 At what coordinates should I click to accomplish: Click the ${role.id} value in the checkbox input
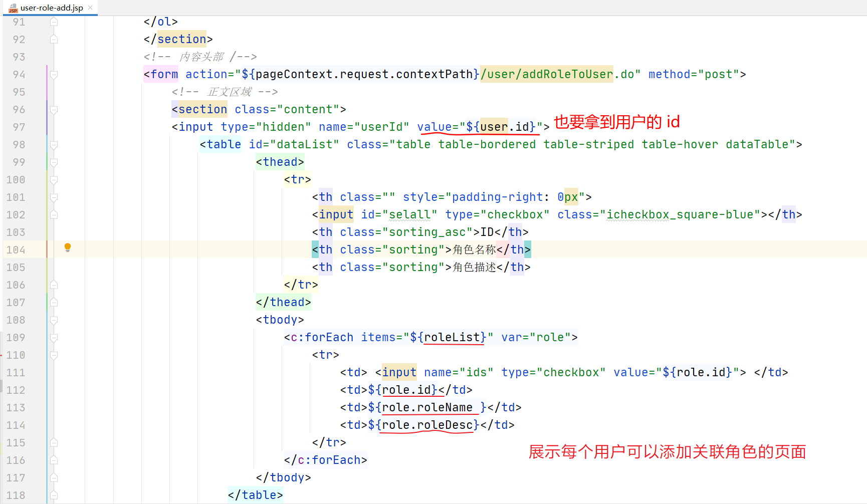(x=697, y=372)
